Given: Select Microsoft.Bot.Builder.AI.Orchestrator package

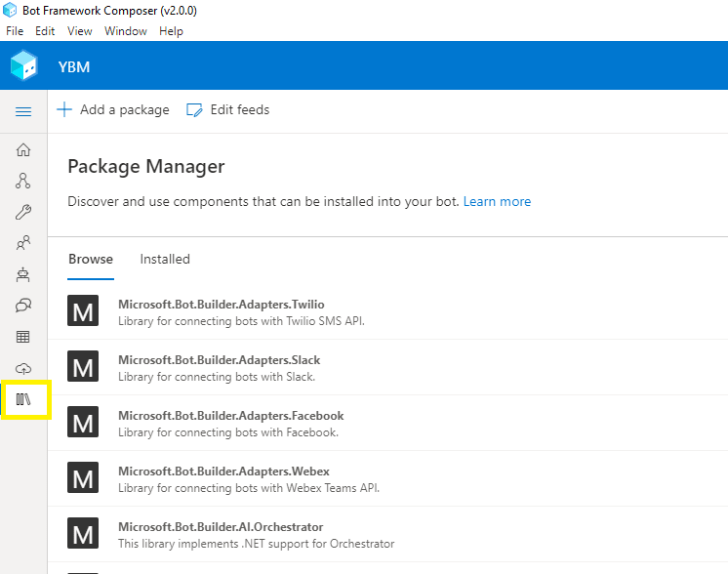Looking at the screenshot, I should point(221,526).
